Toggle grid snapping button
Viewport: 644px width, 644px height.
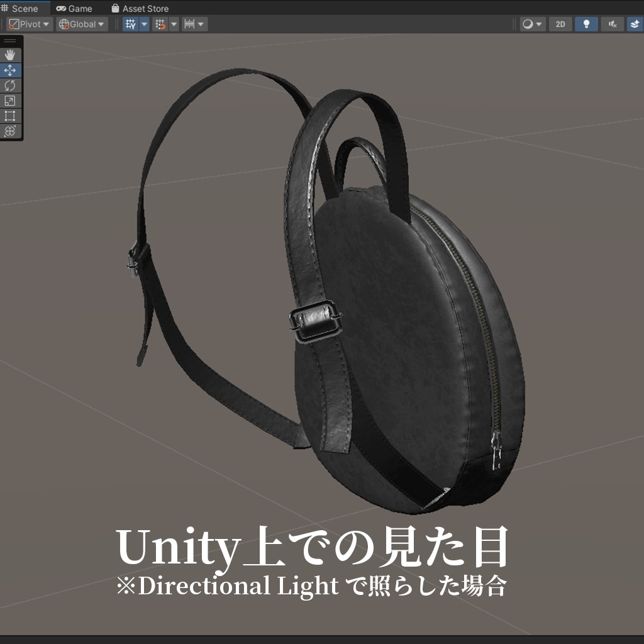click(x=160, y=25)
